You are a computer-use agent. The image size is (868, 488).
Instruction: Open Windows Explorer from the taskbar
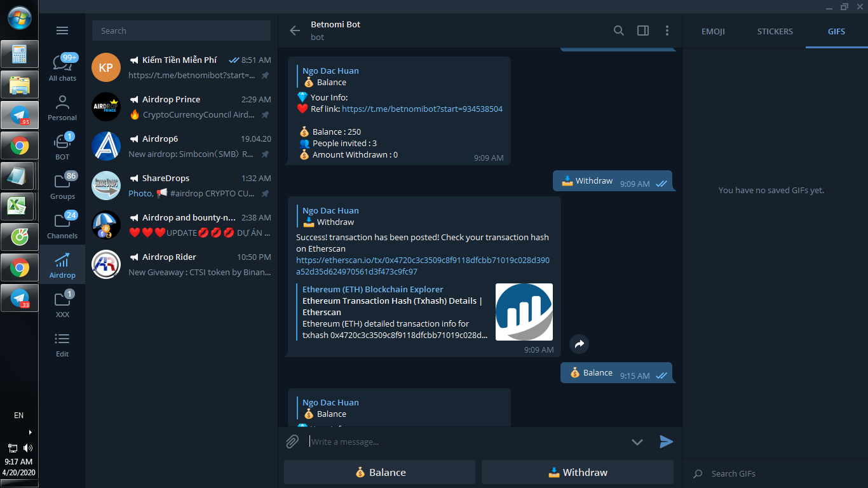point(19,85)
